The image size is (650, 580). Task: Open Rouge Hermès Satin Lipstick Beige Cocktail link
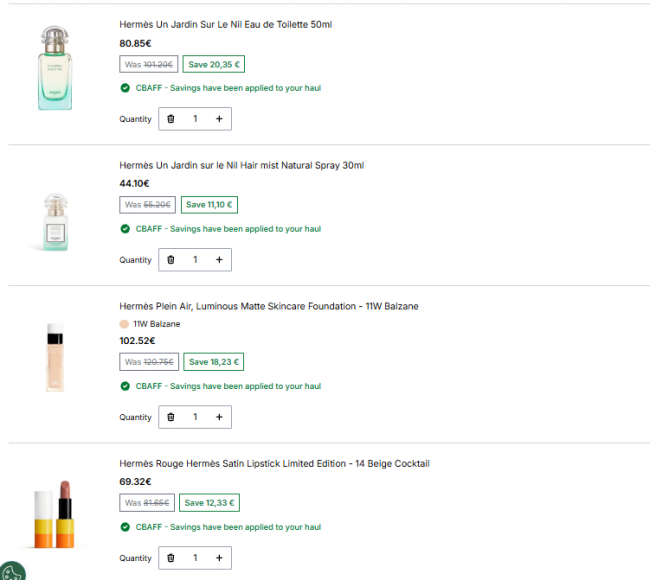point(274,464)
